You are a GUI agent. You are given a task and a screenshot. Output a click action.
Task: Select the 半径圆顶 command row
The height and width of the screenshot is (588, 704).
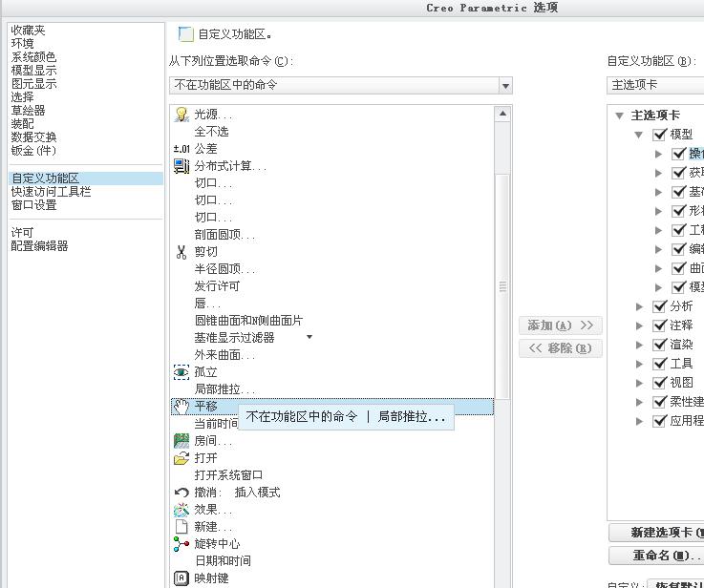click(331, 269)
